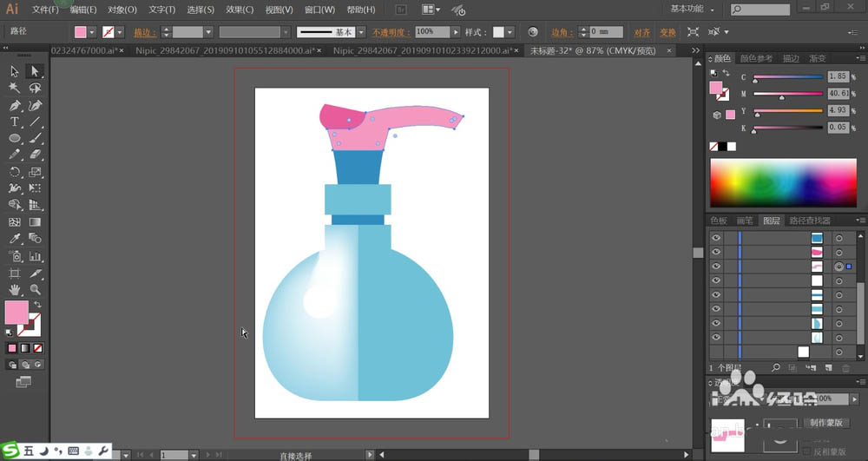Image resolution: width=868 pixels, height=461 pixels.
Task: Open stroke weight dropdown
Action: tap(208, 32)
